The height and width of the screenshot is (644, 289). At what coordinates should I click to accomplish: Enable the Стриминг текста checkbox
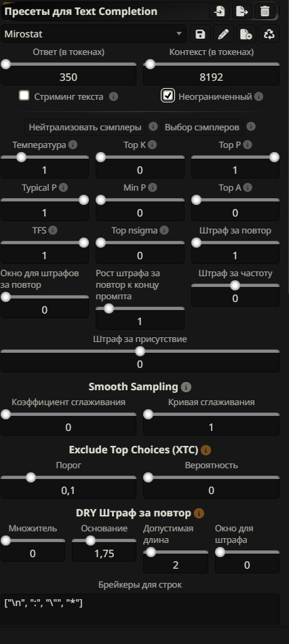coord(24,96)
